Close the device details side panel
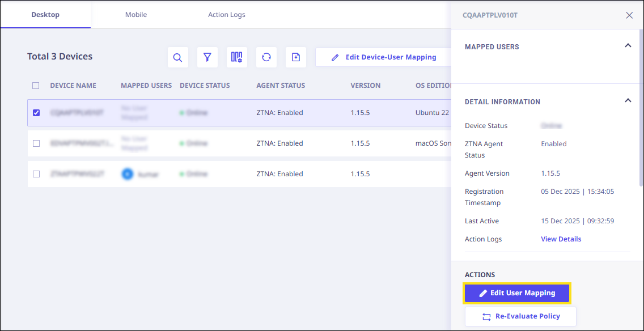 point(629,15)
